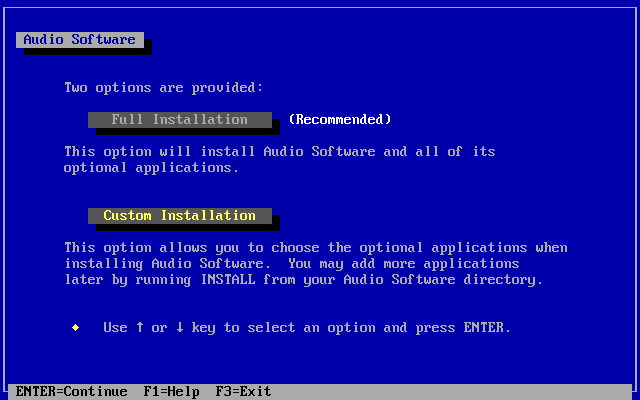Click F3=Exit in the status bar
This screenshot has width=640, height=400.
[x=243, y=391]
